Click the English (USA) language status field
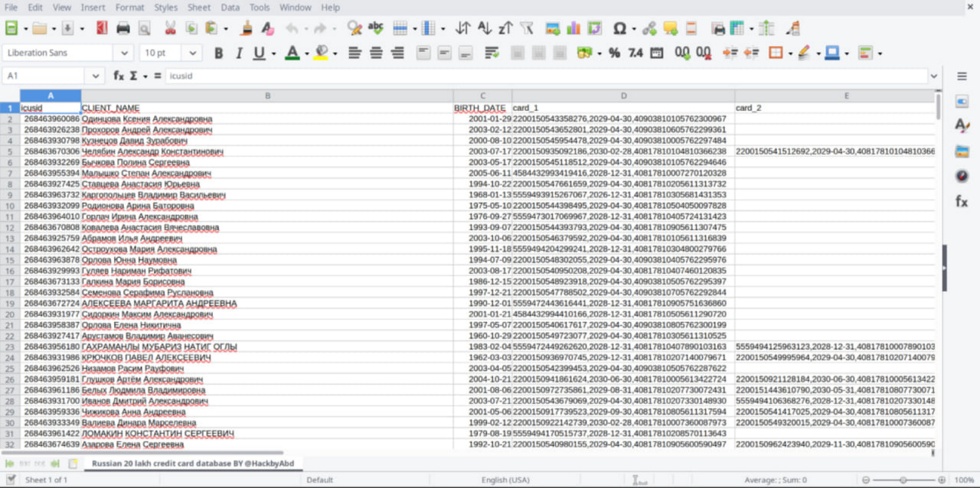This screenshot has width=980, height=488. (x=505, y=480)
